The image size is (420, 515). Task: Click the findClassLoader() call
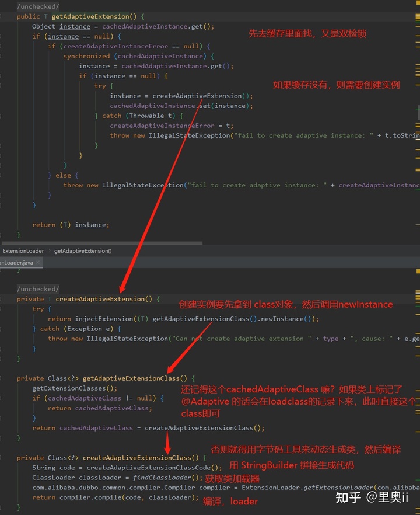[166, 478]
